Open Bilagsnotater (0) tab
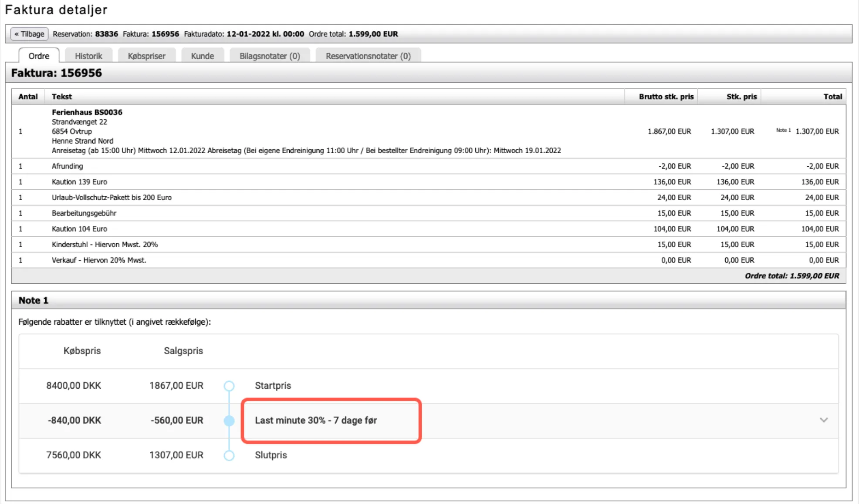Viewport: 859px width, 504px height. (x=270, y=56)
